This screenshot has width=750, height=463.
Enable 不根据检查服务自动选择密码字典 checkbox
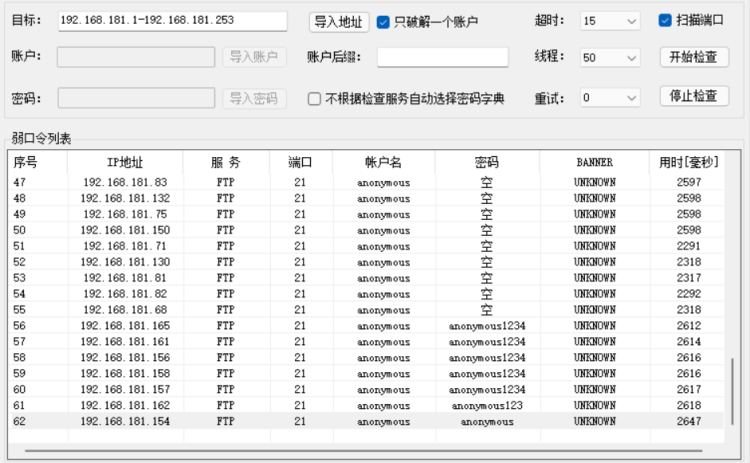[314, 99]
